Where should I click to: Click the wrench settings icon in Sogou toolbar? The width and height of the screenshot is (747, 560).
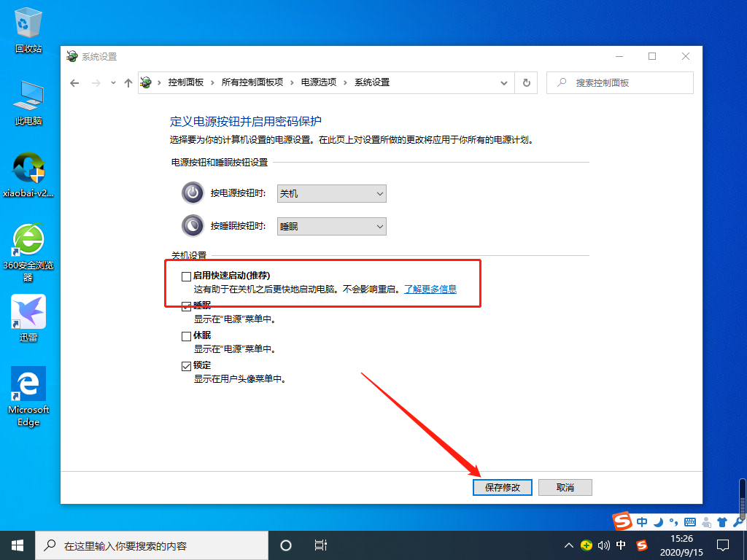738,522
